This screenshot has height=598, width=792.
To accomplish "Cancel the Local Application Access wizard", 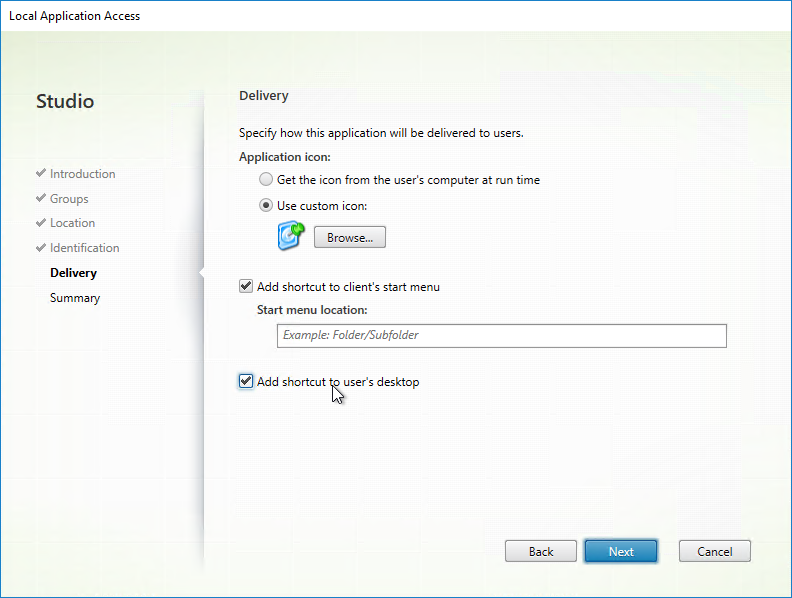I will [714, 551].
